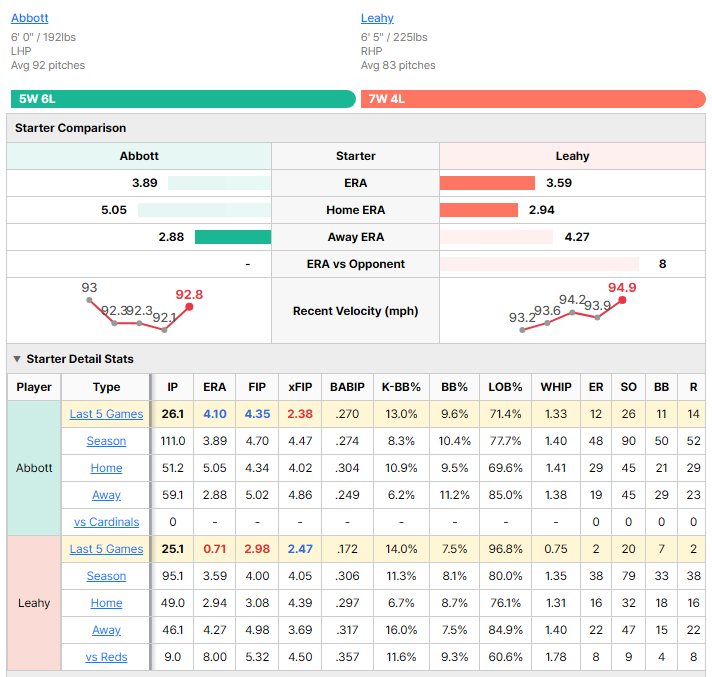Open Leahy's Home split link

[x=106, y=603]
